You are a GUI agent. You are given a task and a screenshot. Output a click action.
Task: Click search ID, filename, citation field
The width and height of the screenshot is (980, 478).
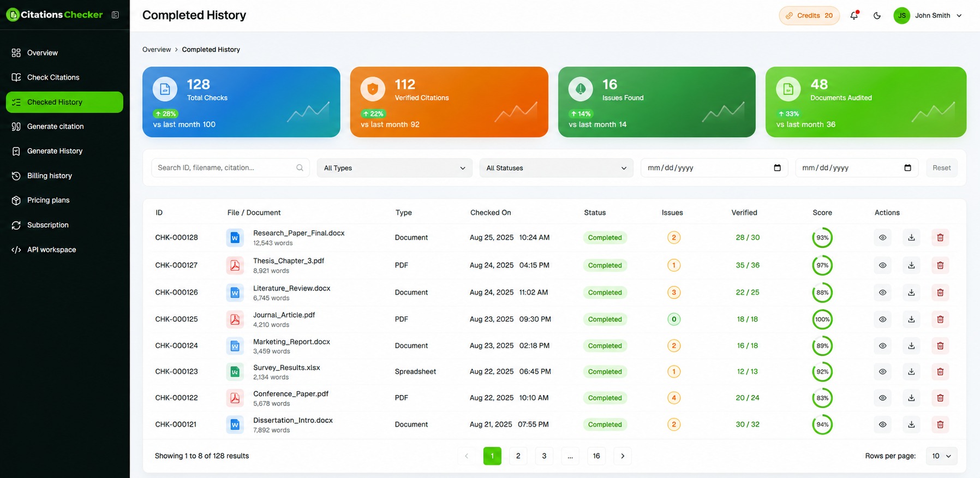[x=230, y=168]
